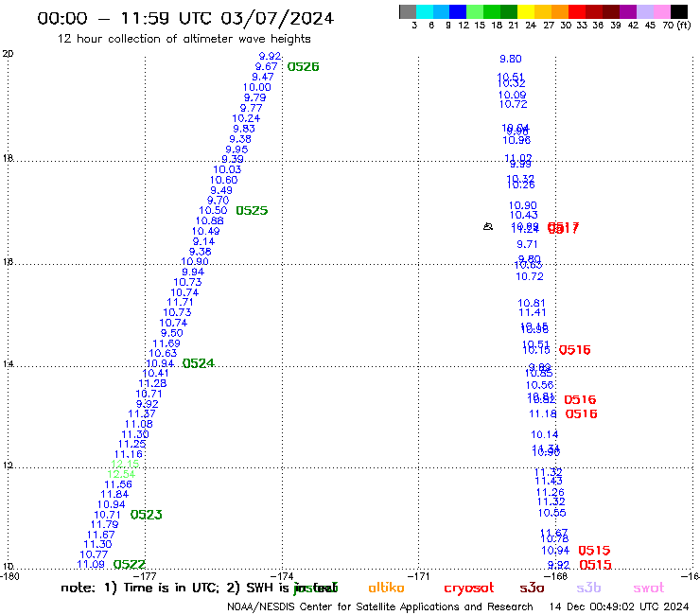
Task: Click wave height value 10.50 beside 0525
Action: coord(213,211)
